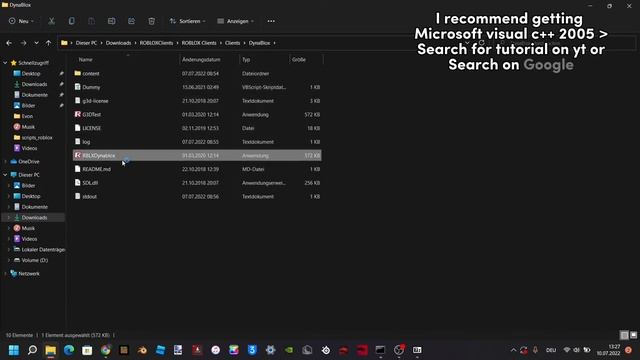Open Evon folder in Schnellzugriff

(27, 116)
